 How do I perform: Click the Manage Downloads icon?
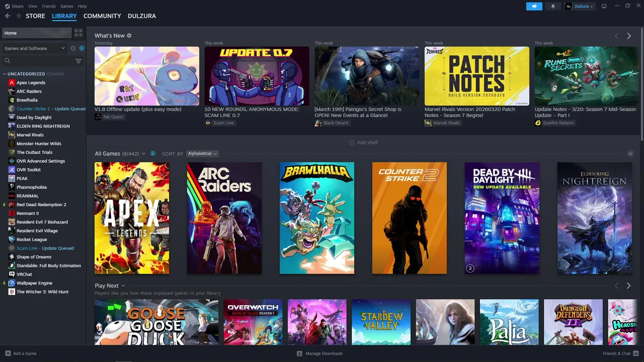(x=299, y=353)
